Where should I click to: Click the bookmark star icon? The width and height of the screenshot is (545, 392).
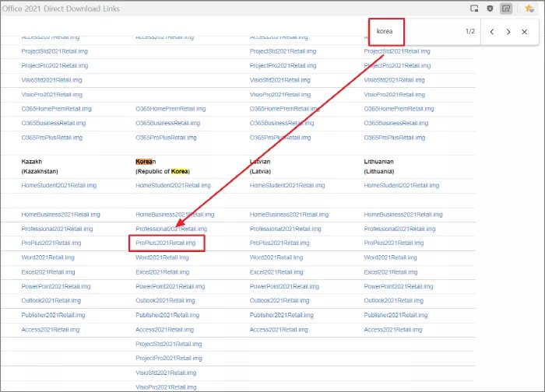tap(529, 9)
